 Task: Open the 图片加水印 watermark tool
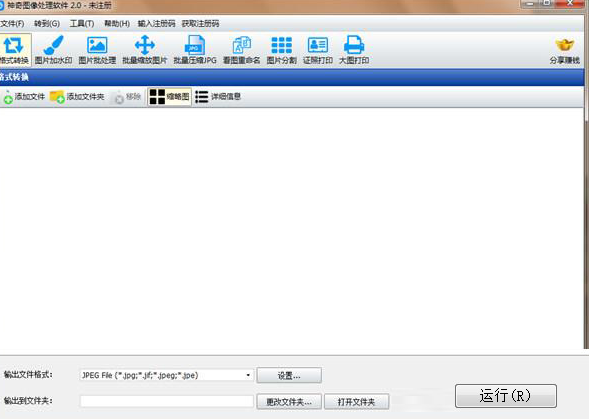pyautogui.click(x=54, y=48)
